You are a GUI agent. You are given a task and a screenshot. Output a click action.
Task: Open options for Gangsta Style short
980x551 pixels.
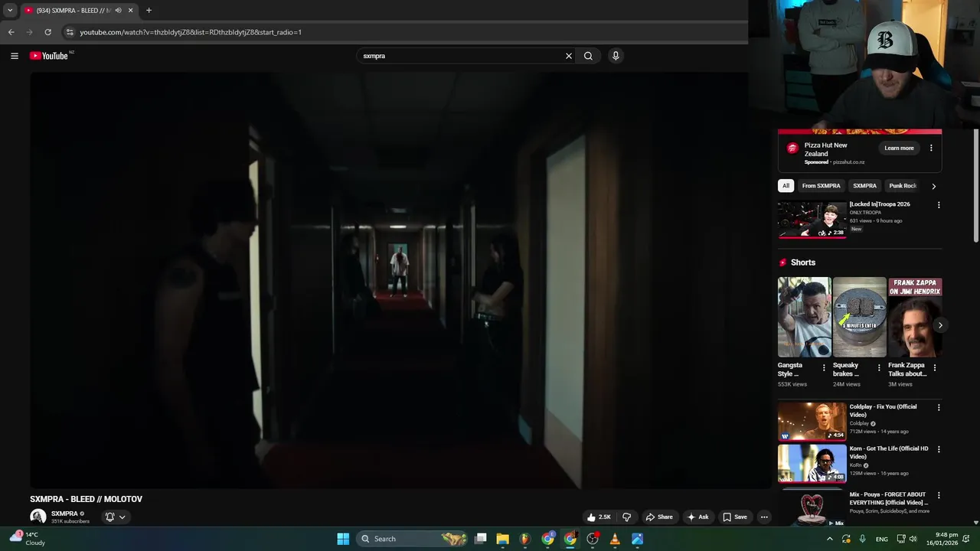click(x=824, y=368)
